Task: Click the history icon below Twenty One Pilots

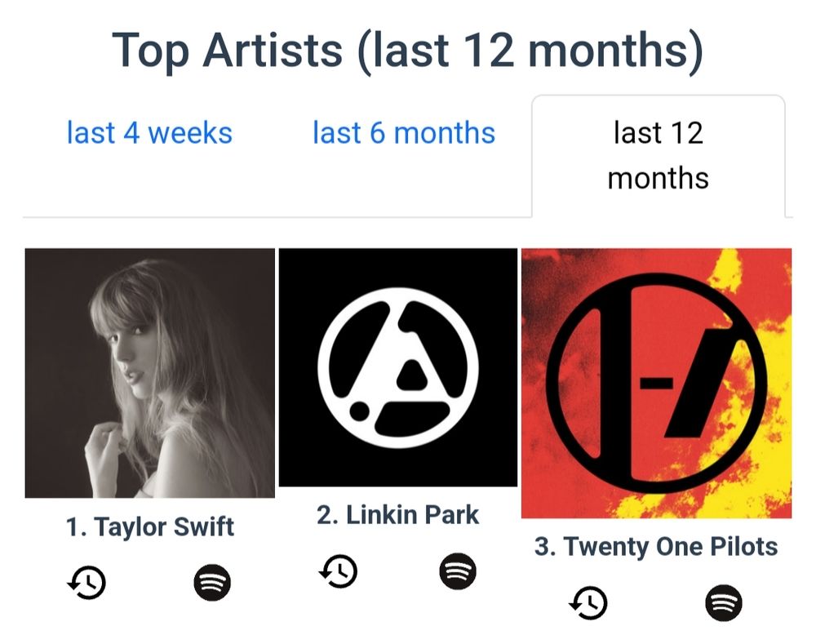Action: (588, 602)
